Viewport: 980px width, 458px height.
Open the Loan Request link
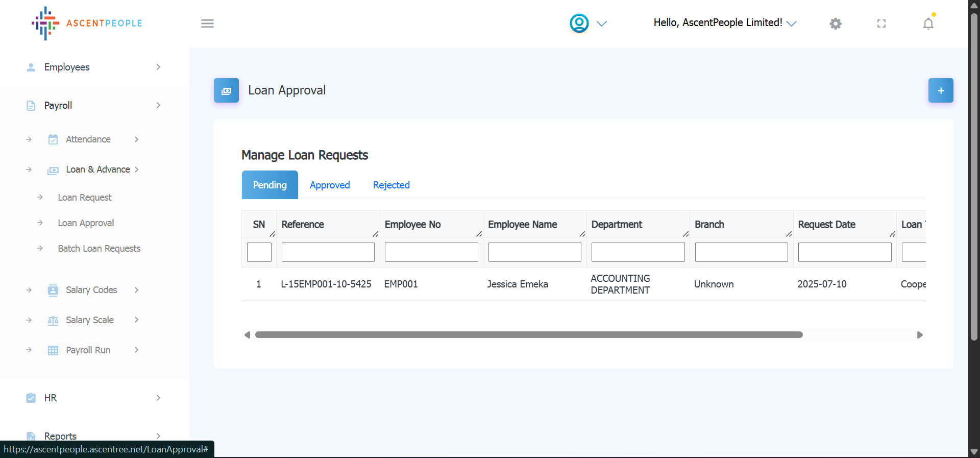tap(84, 198)
